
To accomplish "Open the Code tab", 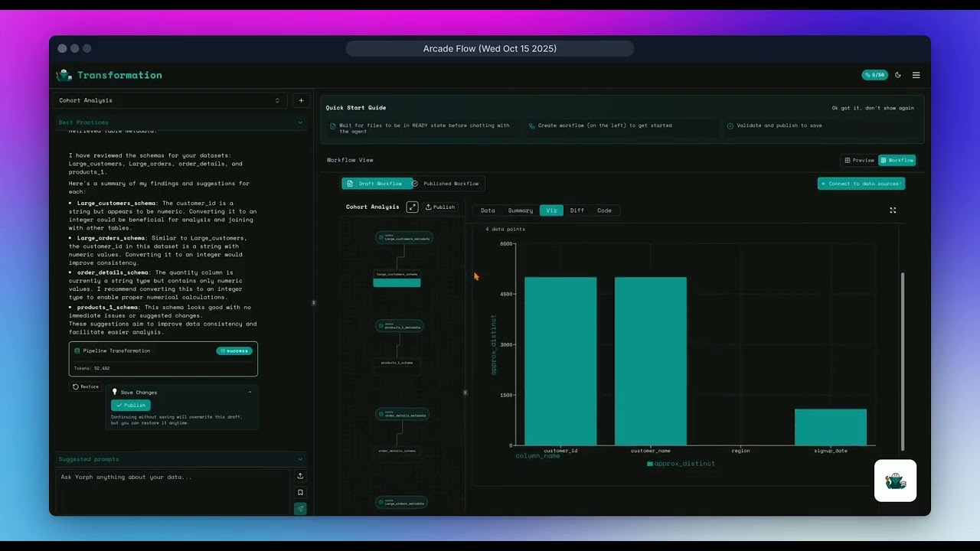I will (x=604, y=210).
